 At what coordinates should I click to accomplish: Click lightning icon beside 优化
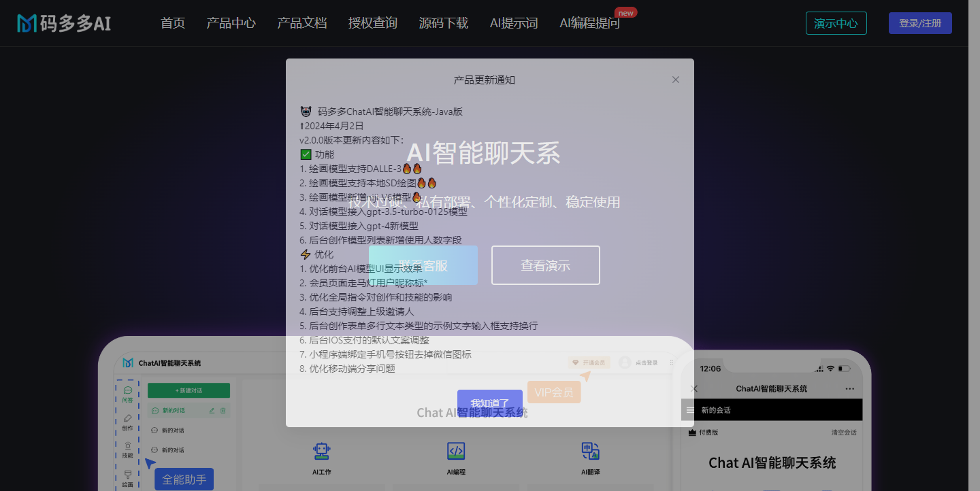coord(306,254)
